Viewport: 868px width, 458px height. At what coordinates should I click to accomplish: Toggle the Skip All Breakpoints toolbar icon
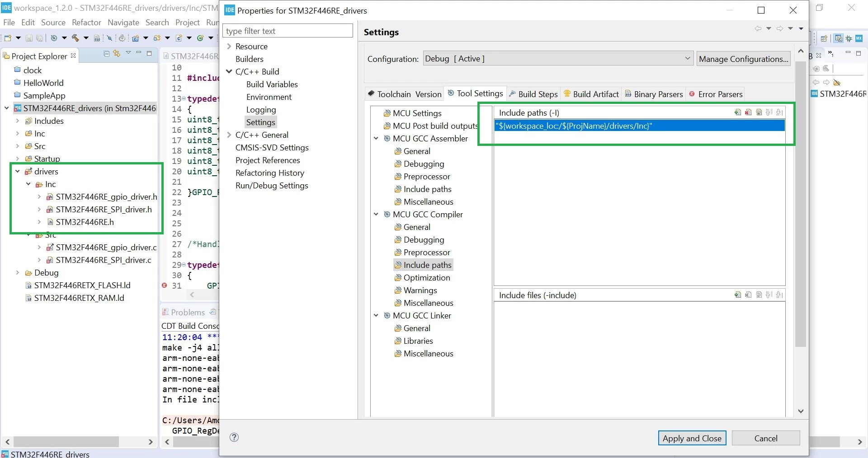pyautogui.click(x=109, y=38)
